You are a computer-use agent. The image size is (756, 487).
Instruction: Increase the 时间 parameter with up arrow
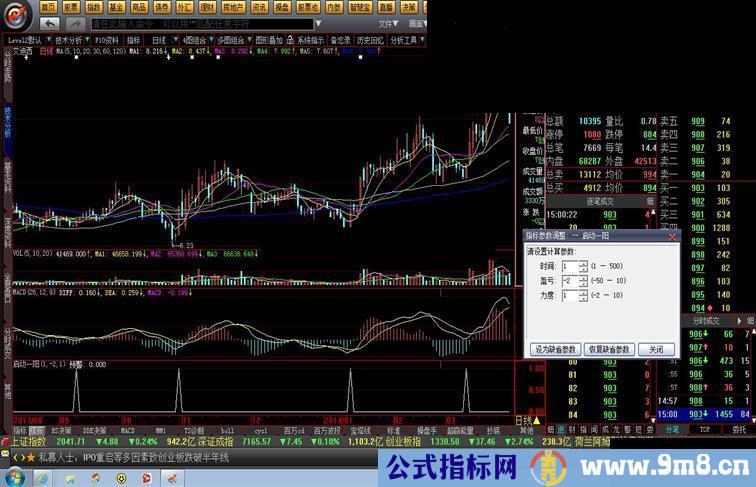[582, 263]
